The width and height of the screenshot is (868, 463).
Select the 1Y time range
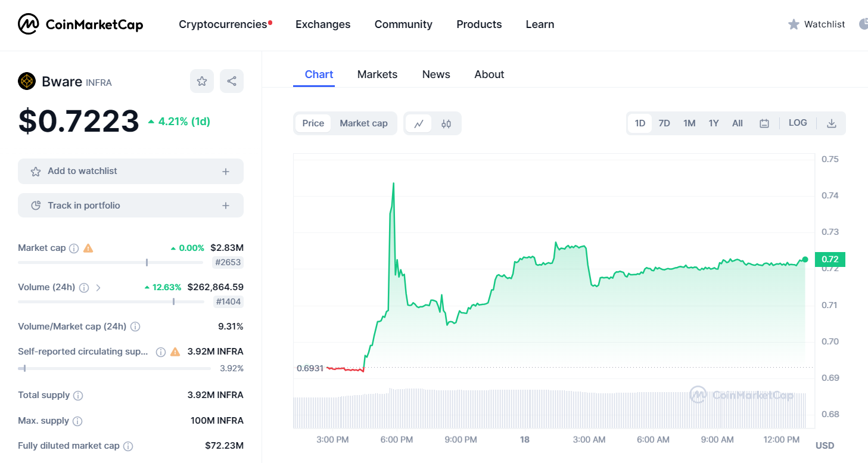click(714, 123)
